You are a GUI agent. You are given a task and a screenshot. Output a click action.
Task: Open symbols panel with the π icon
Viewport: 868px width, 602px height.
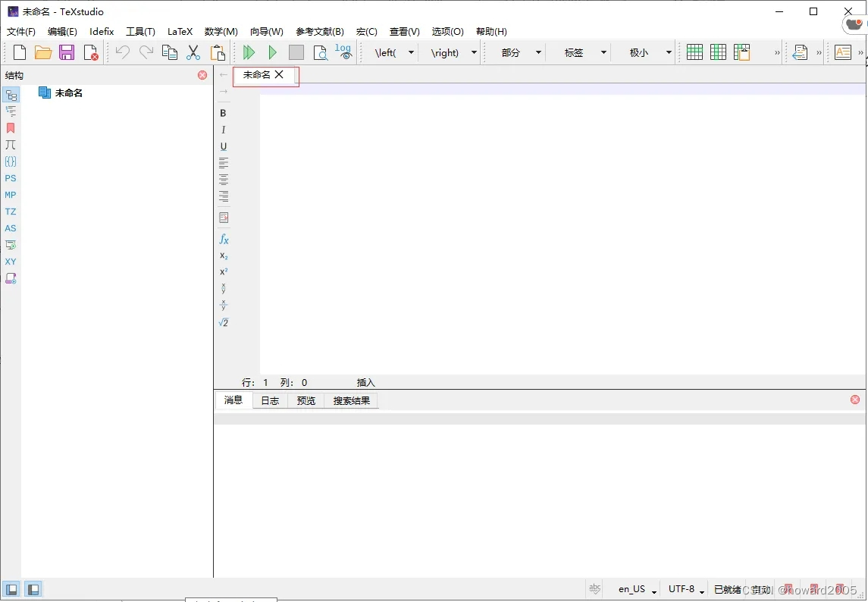[11, 145]
